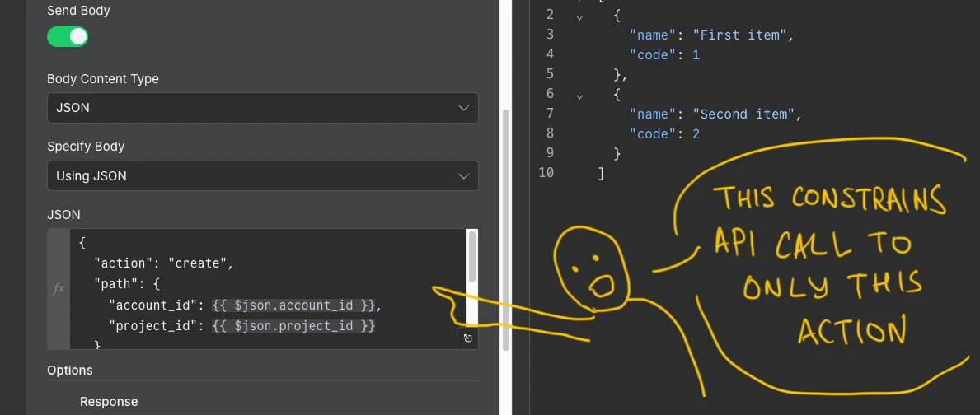Viewport: 980px width, 415px height.
Task: Click line number 10 in output gutter
Action: pyautogui.click(x=546, y=173)
